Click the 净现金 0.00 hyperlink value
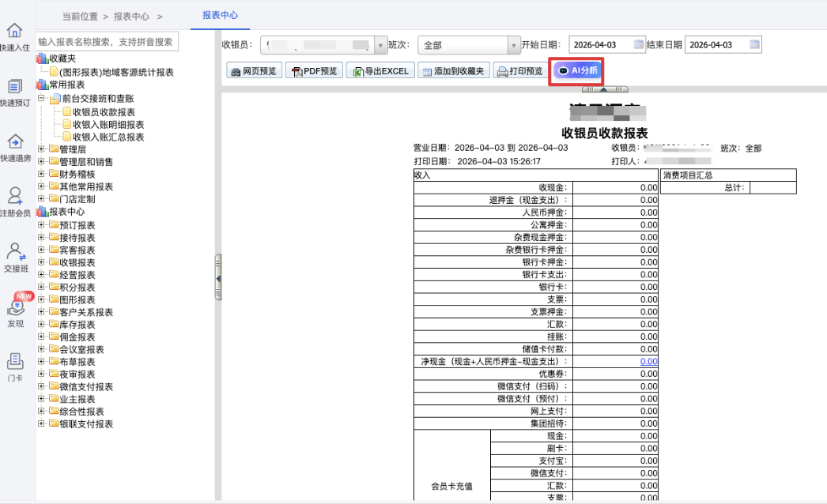The width and height of the screenshot is (827, 504). 649,361
